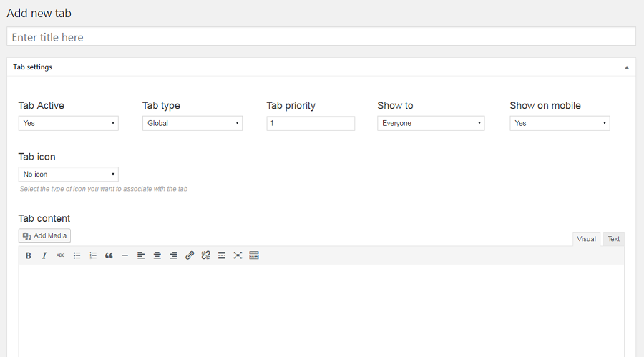Remove link with the unlink icon
The width and height of the screenshot is (644, 357).
pyautogui.click(x=206, y=255)
